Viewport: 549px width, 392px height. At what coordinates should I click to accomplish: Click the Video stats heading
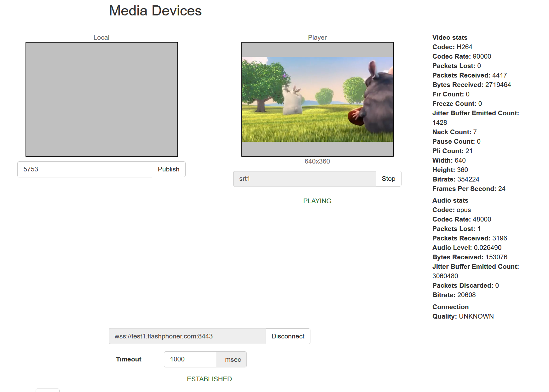(x=450, y=37)
